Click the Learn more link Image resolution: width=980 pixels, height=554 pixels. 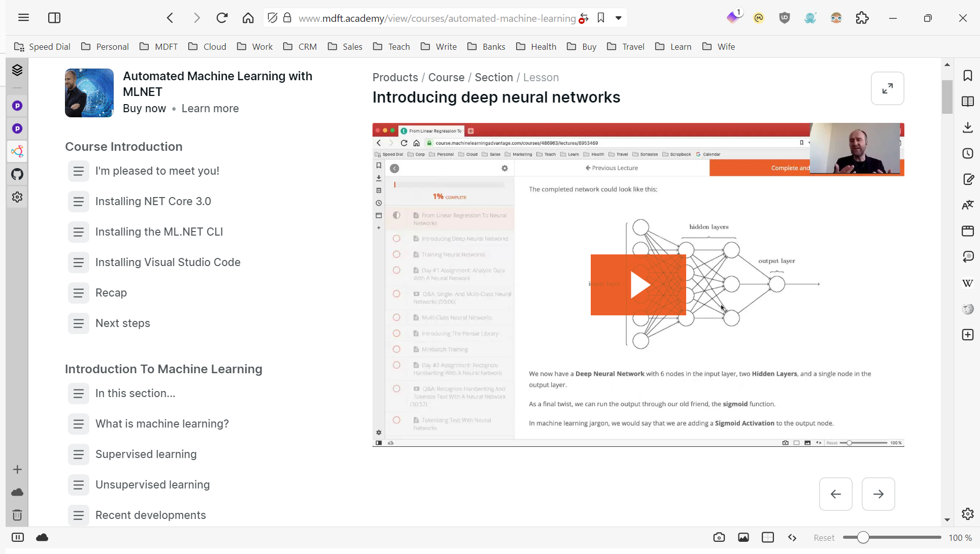click(x=210, y=108)
